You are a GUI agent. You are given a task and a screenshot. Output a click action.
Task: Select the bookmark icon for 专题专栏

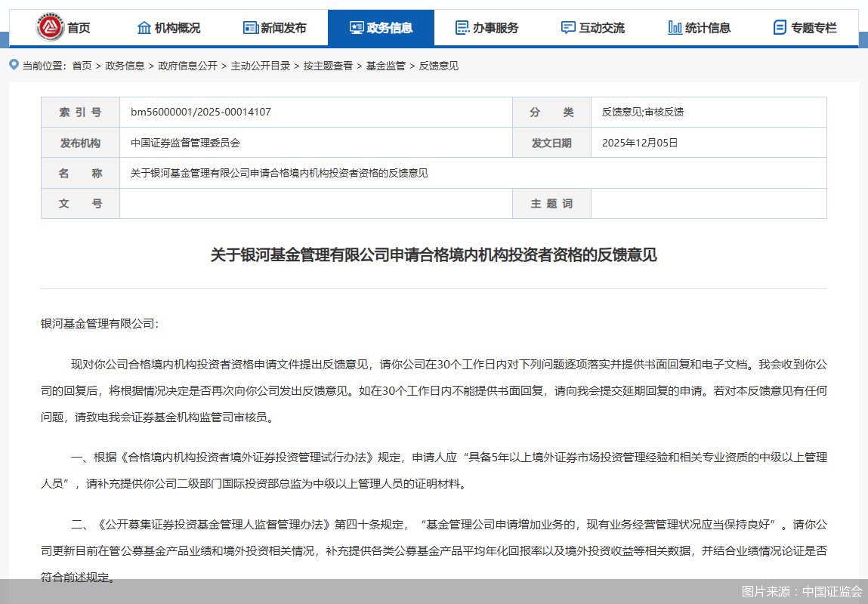(779, 27)
